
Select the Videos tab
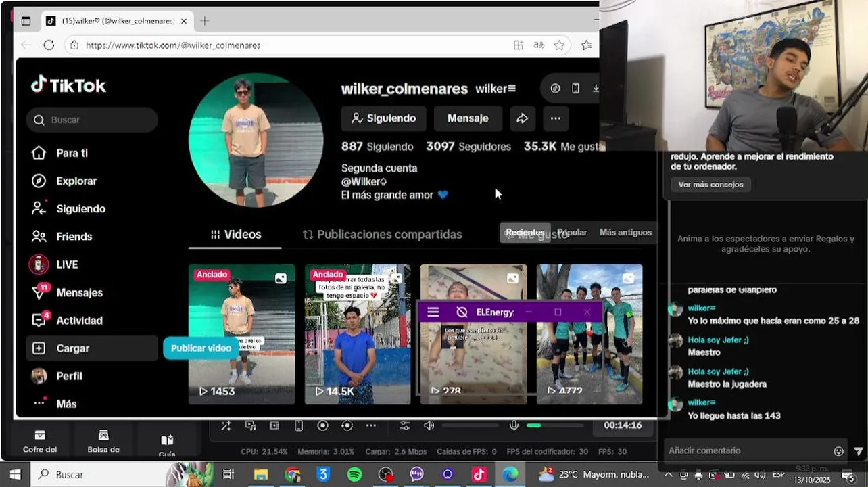click(x=235, y=234)
